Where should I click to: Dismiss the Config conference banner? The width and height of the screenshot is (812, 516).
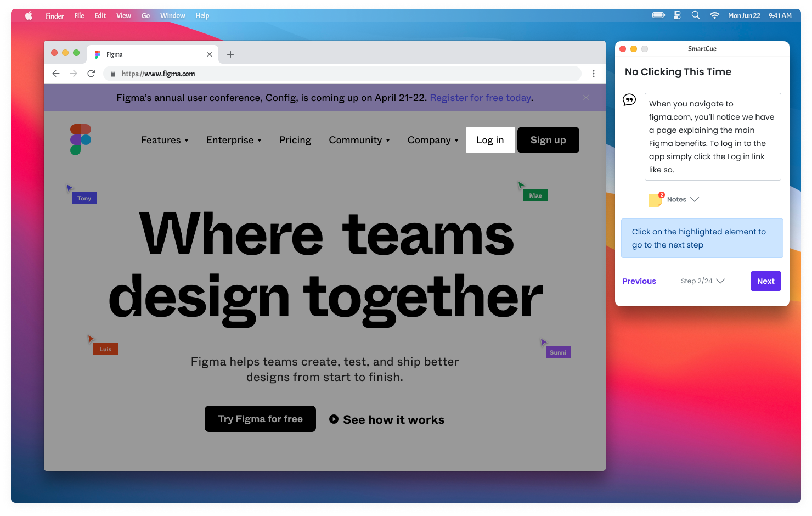(586, 98)
